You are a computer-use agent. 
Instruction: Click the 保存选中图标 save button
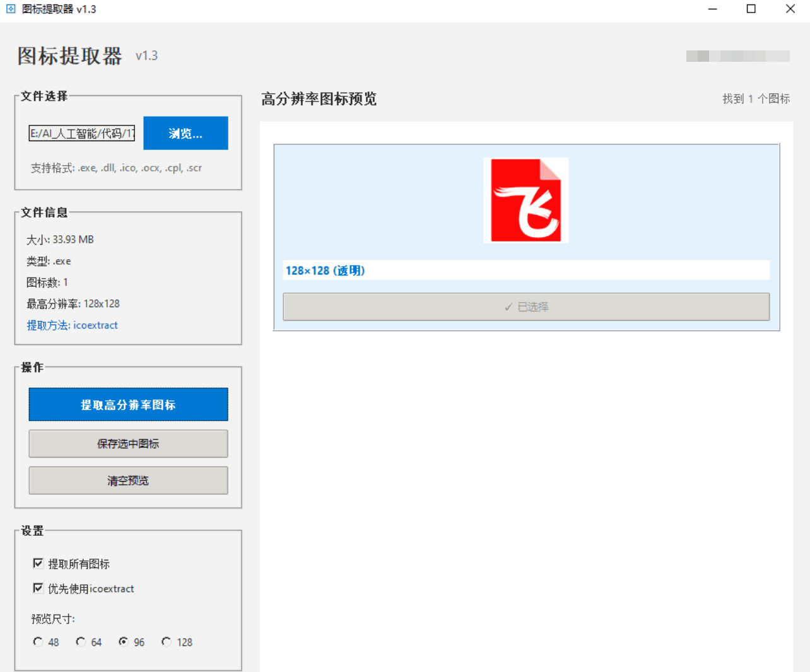point(128,444)
